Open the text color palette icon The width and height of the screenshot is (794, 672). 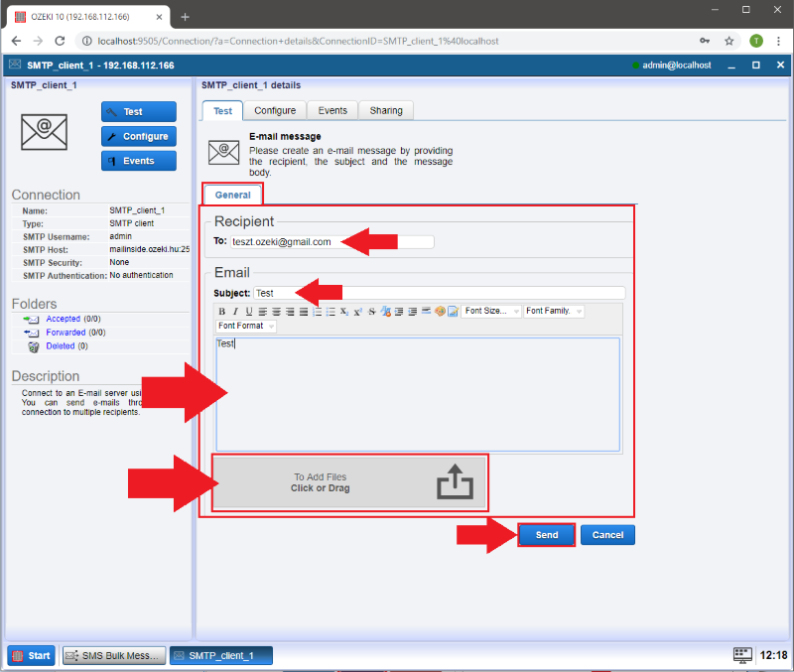440,312
